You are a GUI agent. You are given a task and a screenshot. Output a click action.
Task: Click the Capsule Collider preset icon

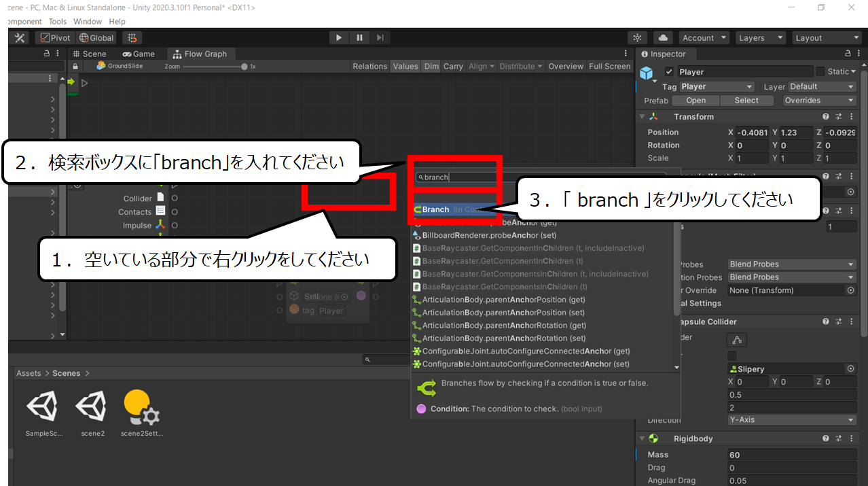pos(839,322)
